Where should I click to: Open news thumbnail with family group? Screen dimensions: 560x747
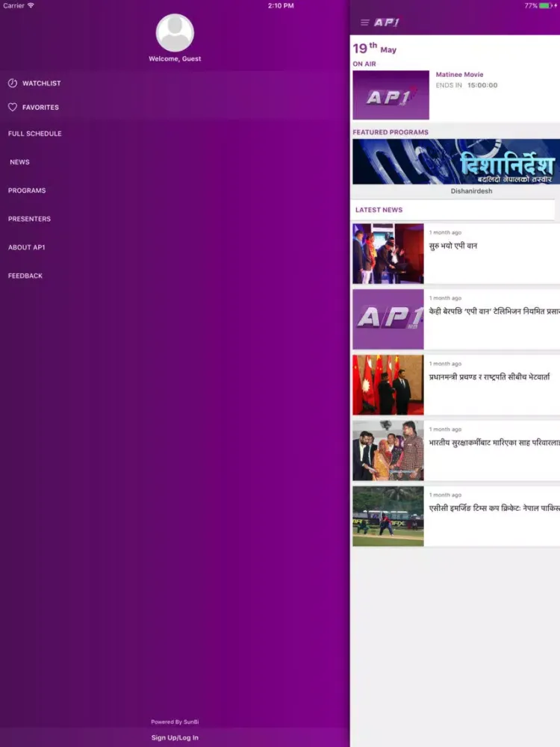pyautogui.click(x=388, y=450)
